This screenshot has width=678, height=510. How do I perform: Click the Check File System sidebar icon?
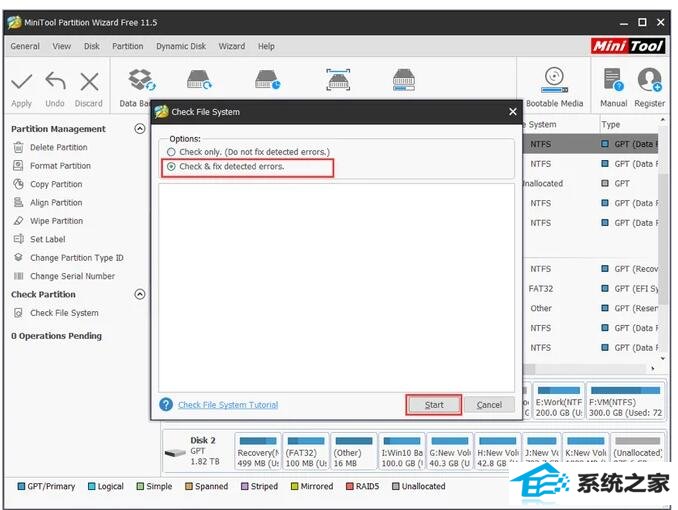click(x=18, y=313)
